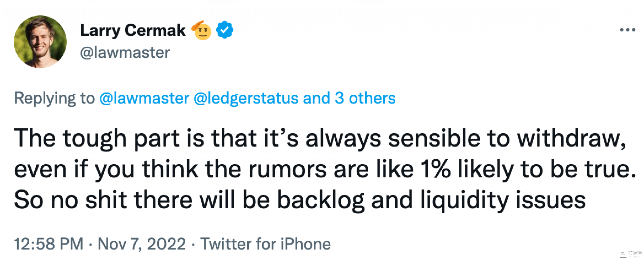Open the @ledgerstatus mention link
The width and height of the screenshot is (644, 260).
click(x=246, y=98)
